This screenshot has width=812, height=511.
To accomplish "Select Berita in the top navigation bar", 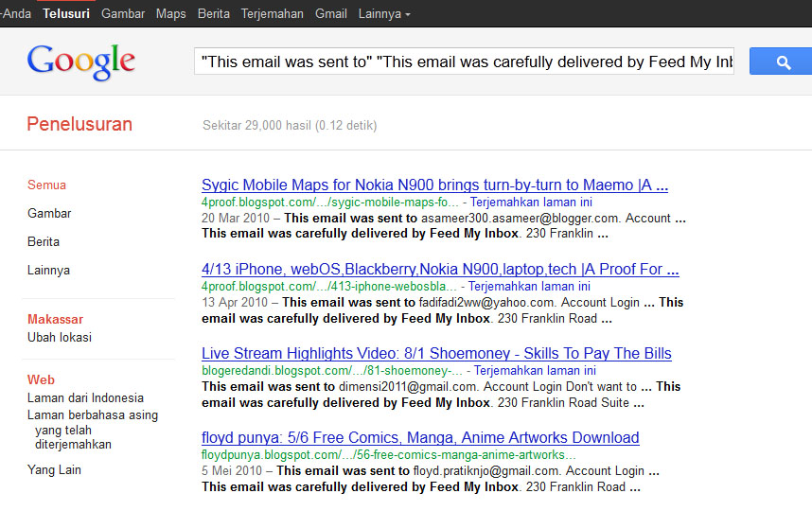I will tap(214, 13).
